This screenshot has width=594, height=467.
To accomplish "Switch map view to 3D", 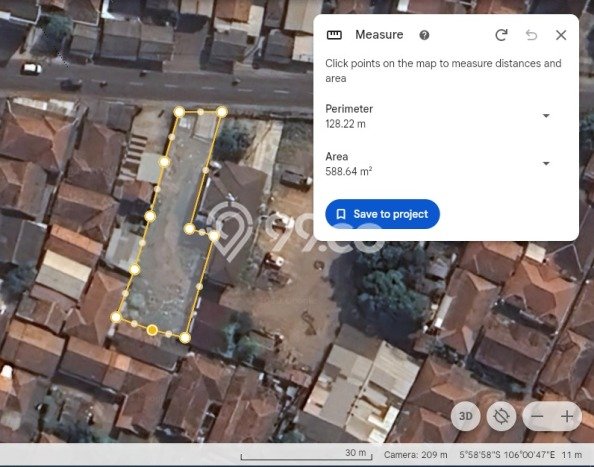I will click(x=466, y=416).
